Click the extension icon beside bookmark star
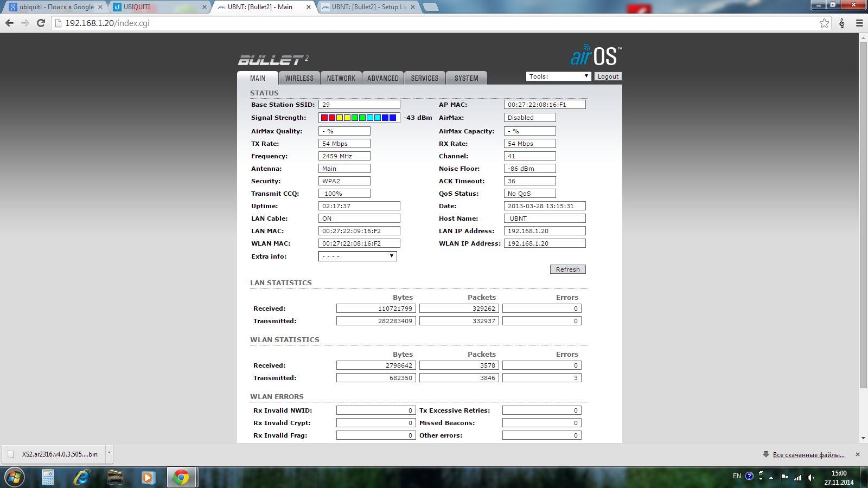The image size is (868, 488). pyautogui.click(x=842, y=23)
